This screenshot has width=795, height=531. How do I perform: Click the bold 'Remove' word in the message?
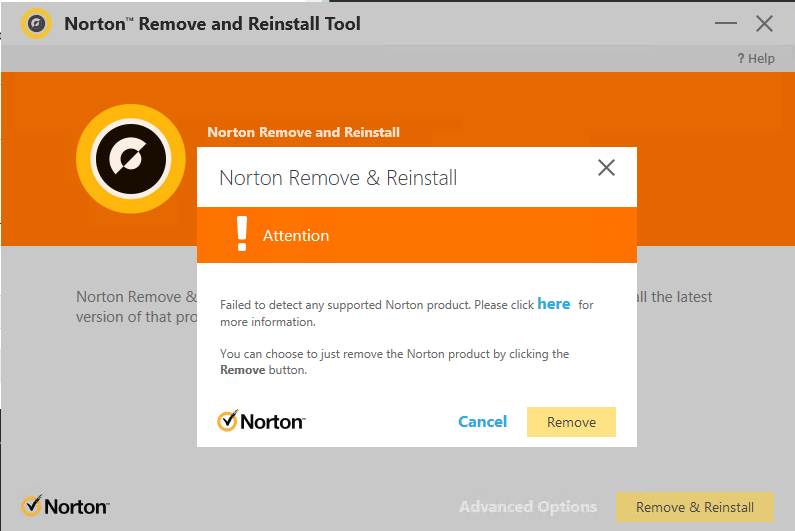click(x=242, y=370)
